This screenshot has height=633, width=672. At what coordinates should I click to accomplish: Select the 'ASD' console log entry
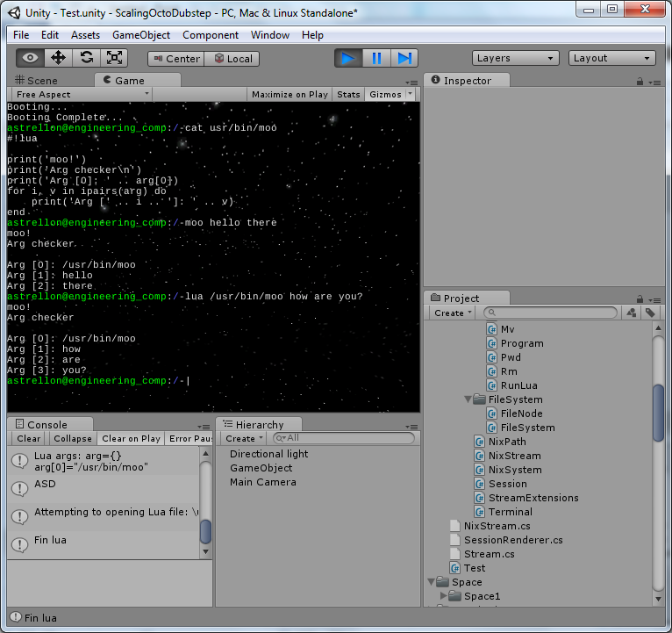pos(104,488)
